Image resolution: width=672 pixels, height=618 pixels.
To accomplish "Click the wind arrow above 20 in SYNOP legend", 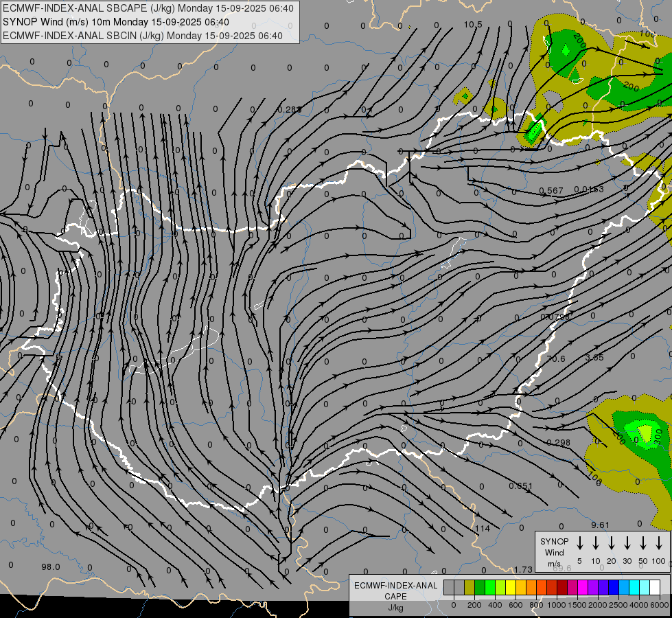I will (x=612, y=543).
